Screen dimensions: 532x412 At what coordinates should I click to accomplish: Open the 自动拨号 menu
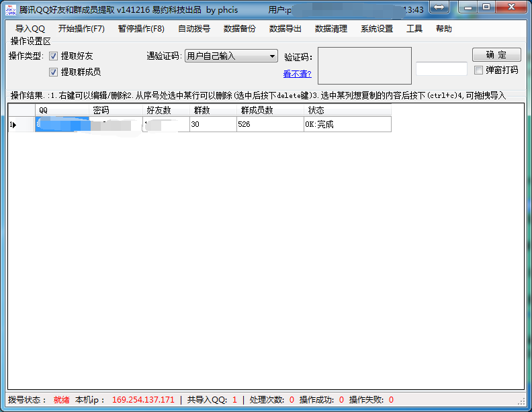193,29
